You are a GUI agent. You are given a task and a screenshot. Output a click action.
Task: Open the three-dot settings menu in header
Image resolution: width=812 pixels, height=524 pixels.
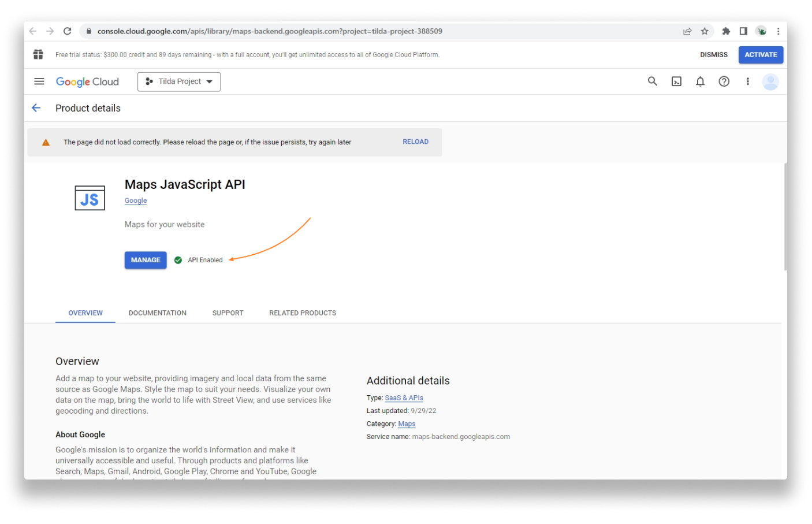click(747, 81)
